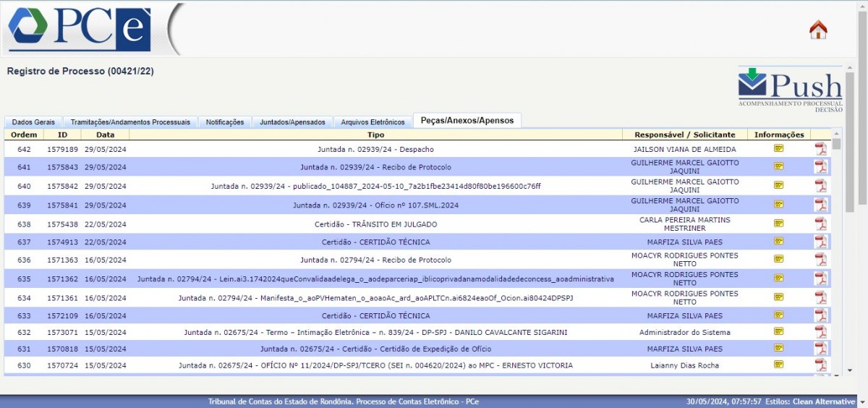Open PDF for ordem 635 document
This screenshot has width=868, height=408.
pyautogui.click(x=820, y=279)
